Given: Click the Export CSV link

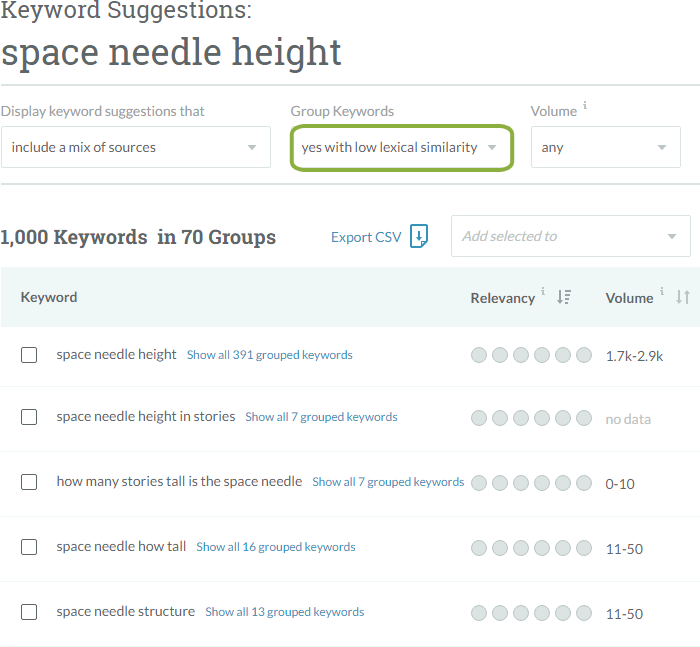Looking at the screenshot, I should pyautogui.click(x=366, y=237).
